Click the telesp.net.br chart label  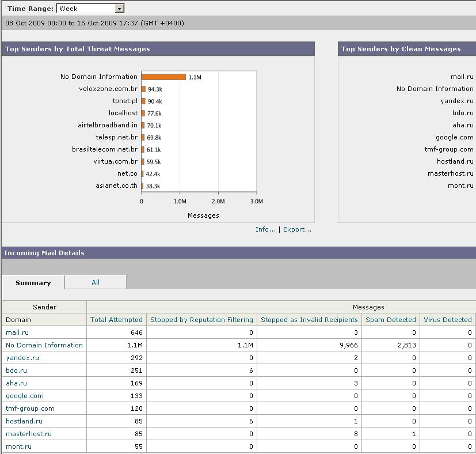pyautogui.click(x=117, y=137)
